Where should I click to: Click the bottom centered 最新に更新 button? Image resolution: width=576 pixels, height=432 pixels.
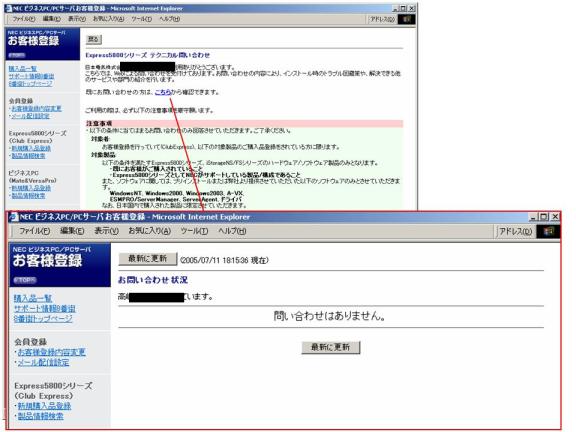click(331, 347)
